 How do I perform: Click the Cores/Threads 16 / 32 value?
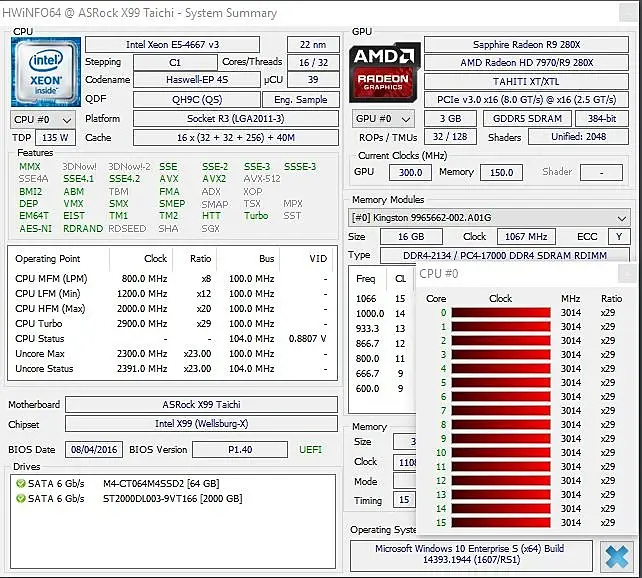pyautogui.click(x=313, y=63)
